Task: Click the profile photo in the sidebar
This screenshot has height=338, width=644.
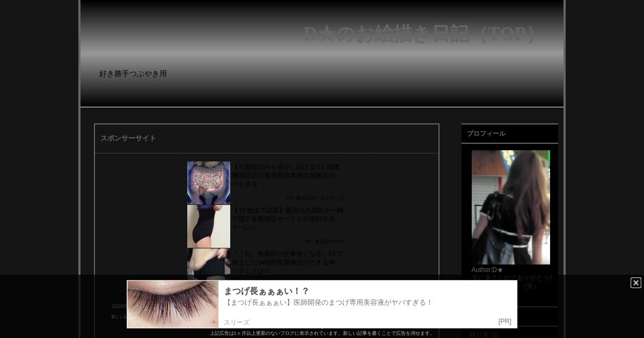Action: click(x=511, y=207)
